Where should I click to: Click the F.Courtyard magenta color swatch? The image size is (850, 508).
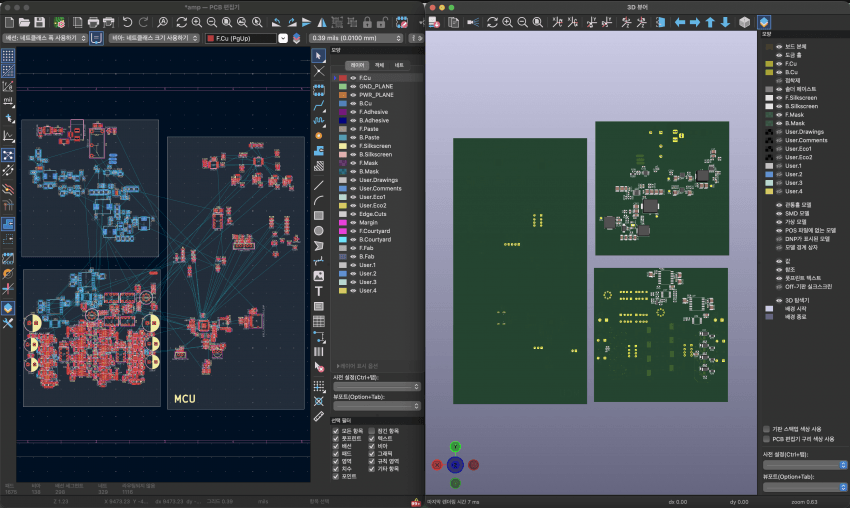point(343,231)
